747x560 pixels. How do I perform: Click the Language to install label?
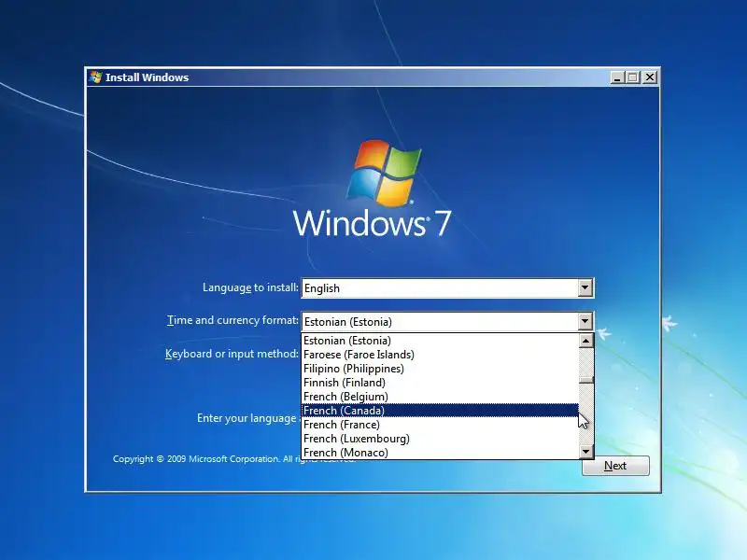(x=250, y=287)
